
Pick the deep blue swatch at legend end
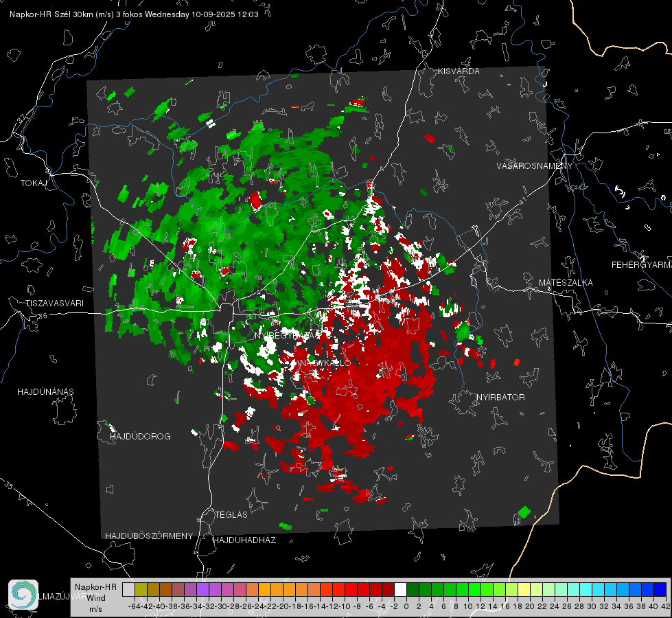coord(660,589)
